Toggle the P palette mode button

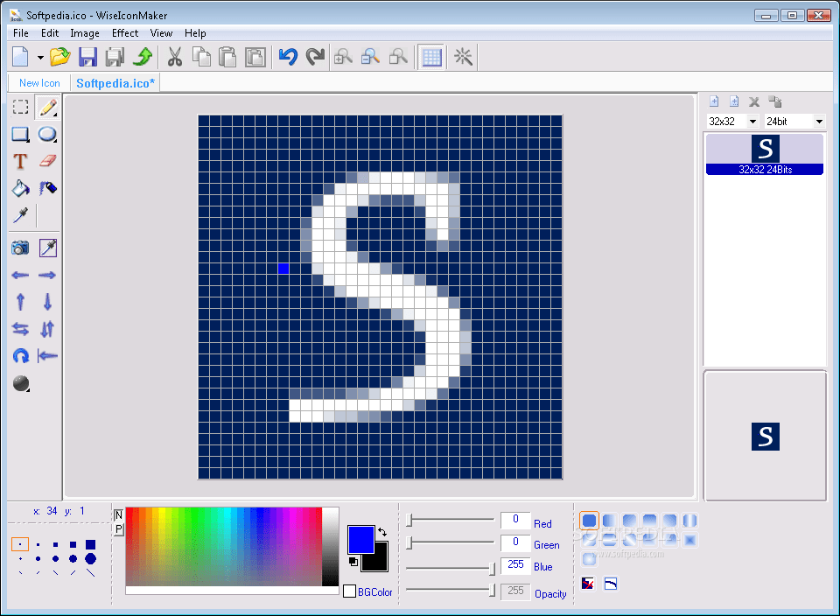[119, 529]
